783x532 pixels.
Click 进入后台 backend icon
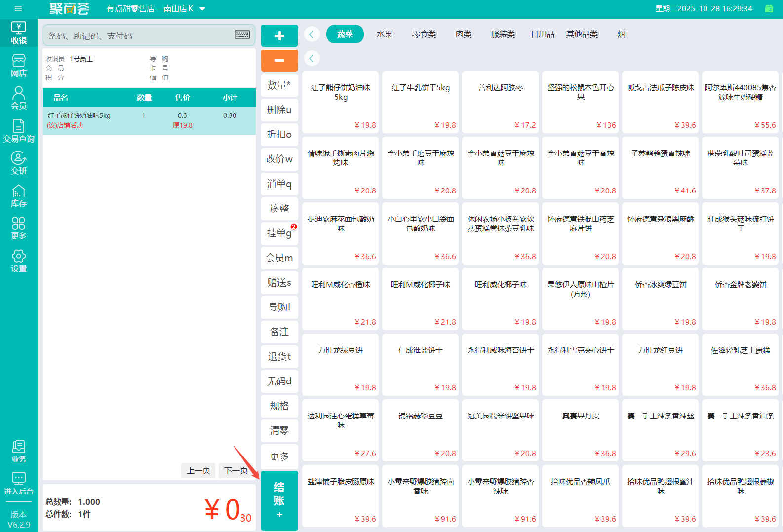click(19, 484)
